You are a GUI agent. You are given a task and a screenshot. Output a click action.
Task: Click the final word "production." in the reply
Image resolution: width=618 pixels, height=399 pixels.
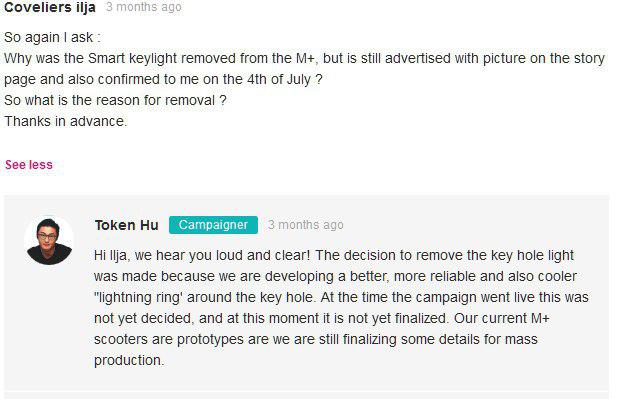pos(128,360)
